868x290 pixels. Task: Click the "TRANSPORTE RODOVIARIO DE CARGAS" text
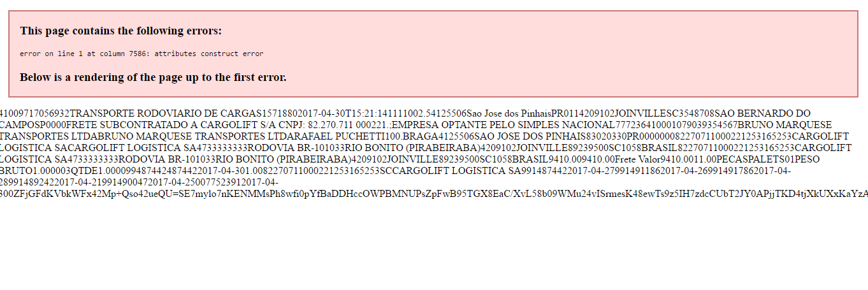166,113
